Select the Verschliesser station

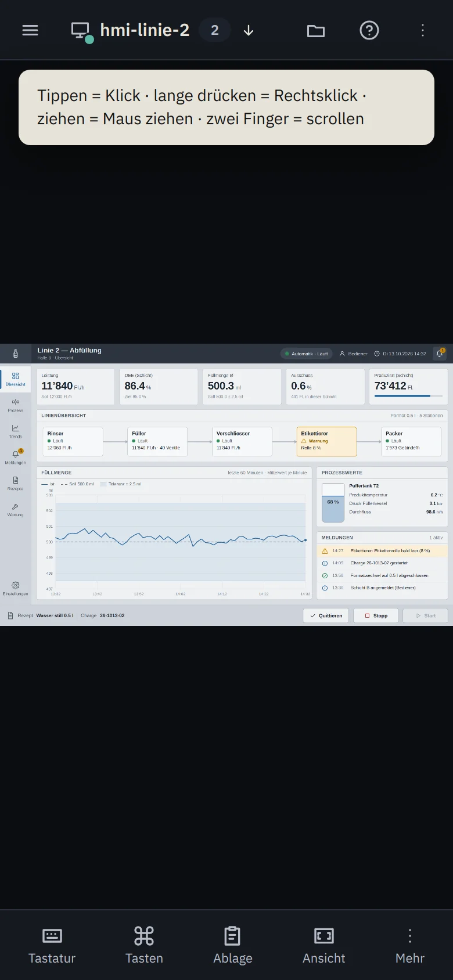pos(242,442)
